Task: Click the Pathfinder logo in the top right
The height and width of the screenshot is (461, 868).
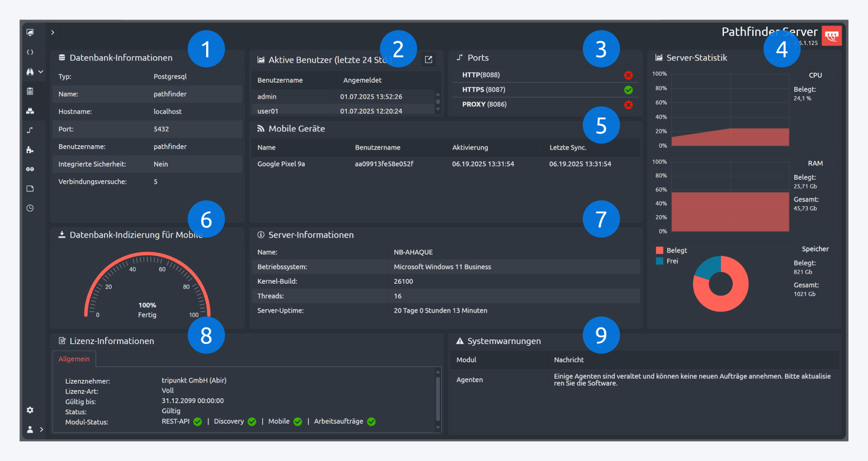Action: (832, 35)
